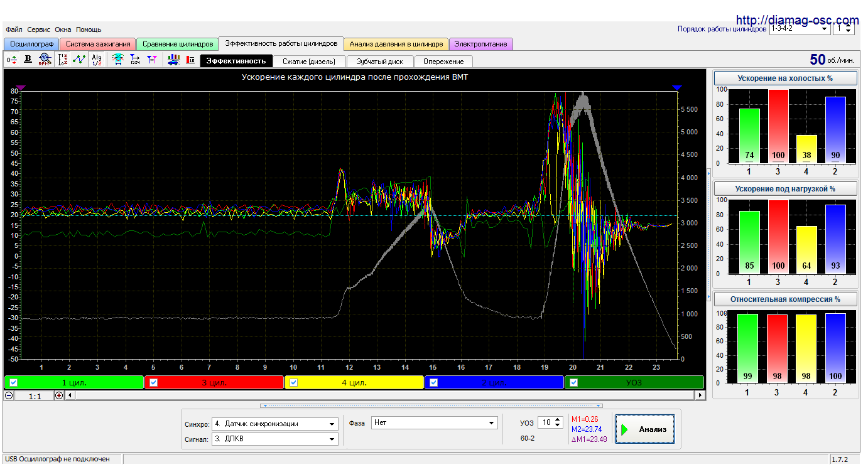The image size is (868, 467).
Task: Click the Анализ button
Action: (645, 429)
